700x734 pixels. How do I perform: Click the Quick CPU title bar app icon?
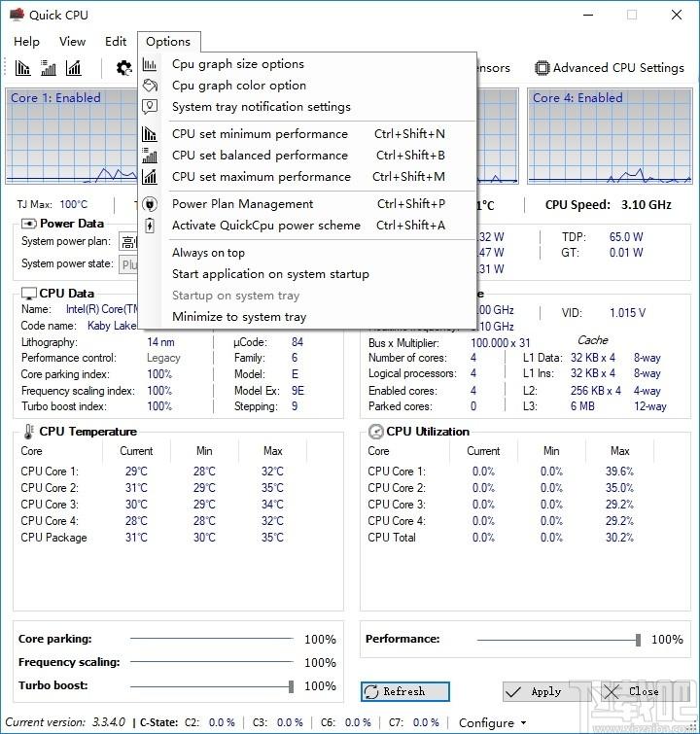point(17,15)
